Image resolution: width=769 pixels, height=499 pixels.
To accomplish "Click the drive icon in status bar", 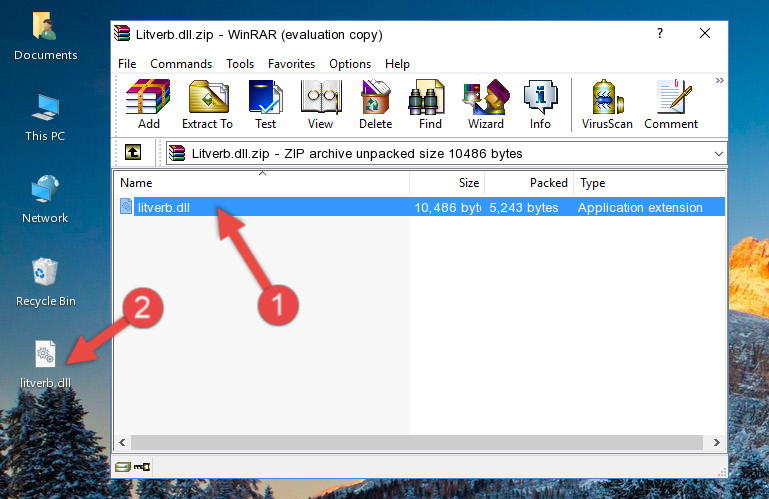I will [123, 467].
